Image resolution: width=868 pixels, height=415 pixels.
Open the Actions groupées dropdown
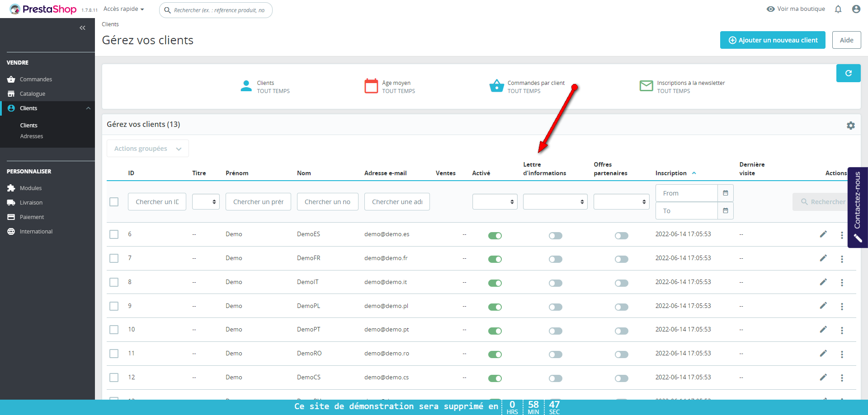(147, 149)
